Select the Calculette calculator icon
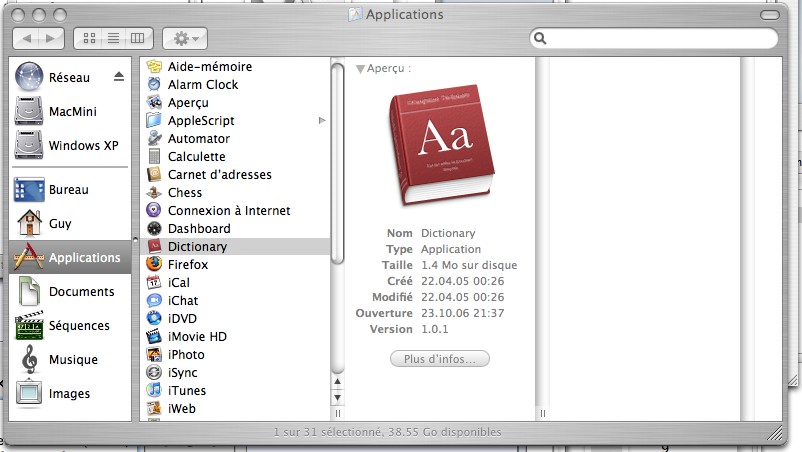The image size is (802, 452). [x=154, y=156]
